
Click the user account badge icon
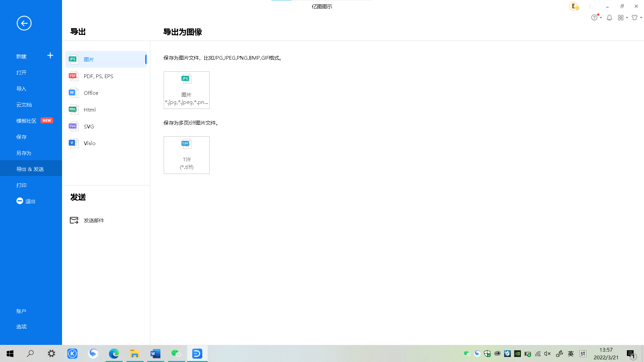(574, 6)
